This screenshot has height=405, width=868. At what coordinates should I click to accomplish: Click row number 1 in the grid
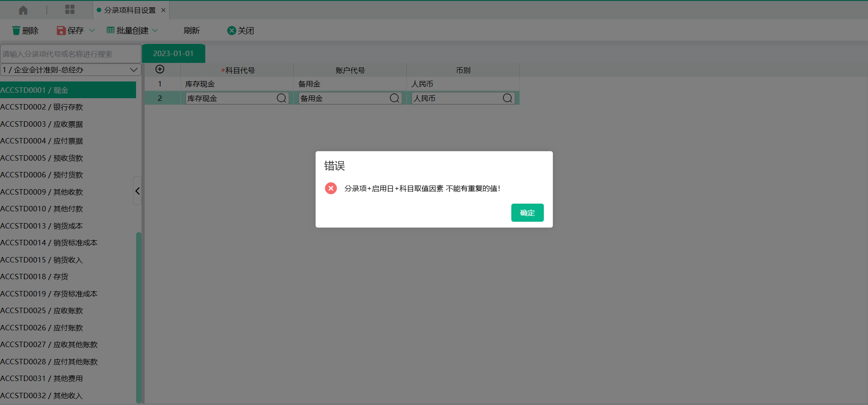[x=160, y=84]
